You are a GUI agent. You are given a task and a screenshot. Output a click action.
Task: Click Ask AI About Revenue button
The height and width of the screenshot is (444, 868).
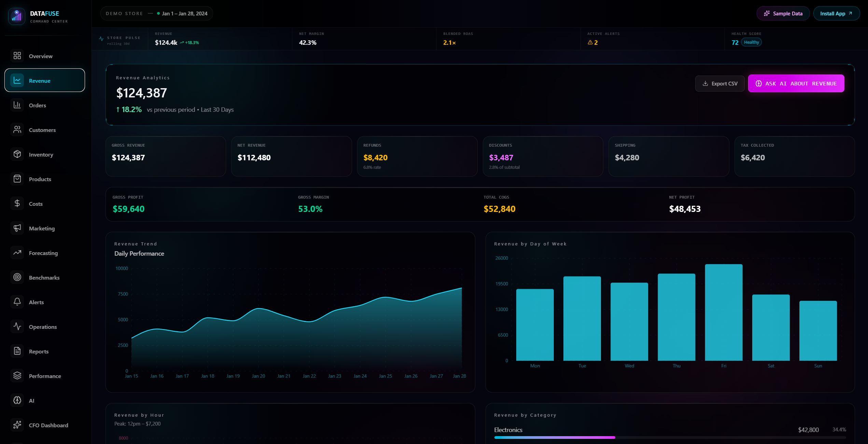pos(796,83)
